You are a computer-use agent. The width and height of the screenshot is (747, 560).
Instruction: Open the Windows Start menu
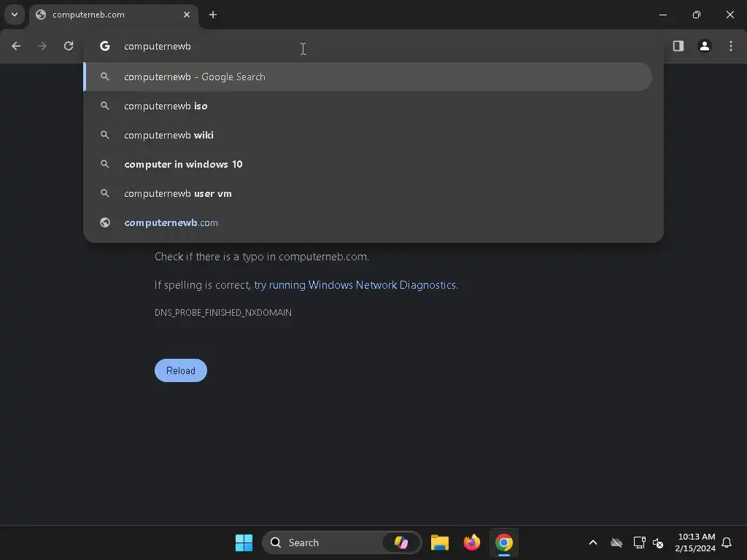pos(244,542)
